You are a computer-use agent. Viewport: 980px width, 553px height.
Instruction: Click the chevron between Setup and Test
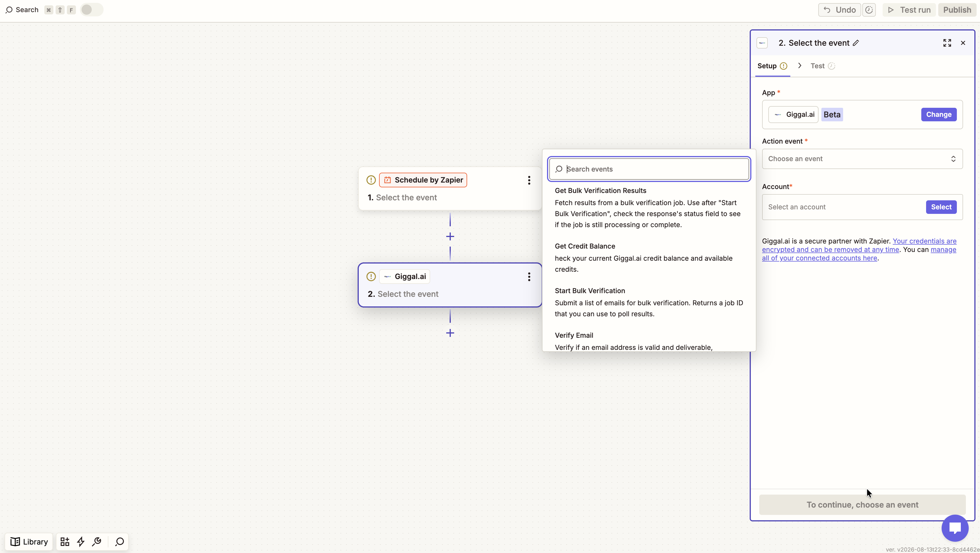(800, 66)
